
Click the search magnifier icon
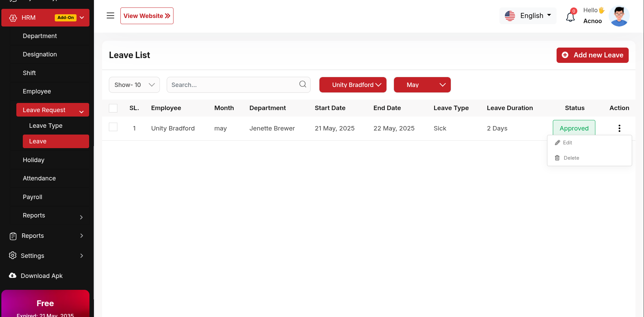tap(302, 84)
